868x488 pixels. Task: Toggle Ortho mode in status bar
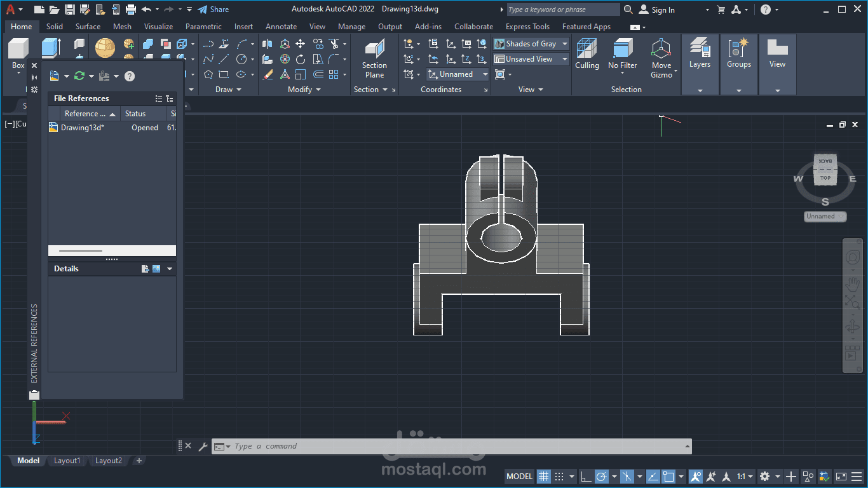pyautogui.click(x=586, y=477)
